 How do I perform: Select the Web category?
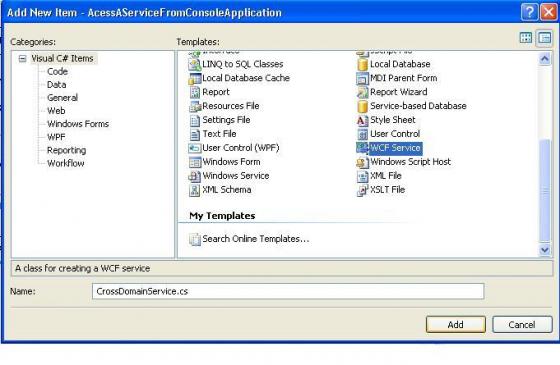point(56,111)
